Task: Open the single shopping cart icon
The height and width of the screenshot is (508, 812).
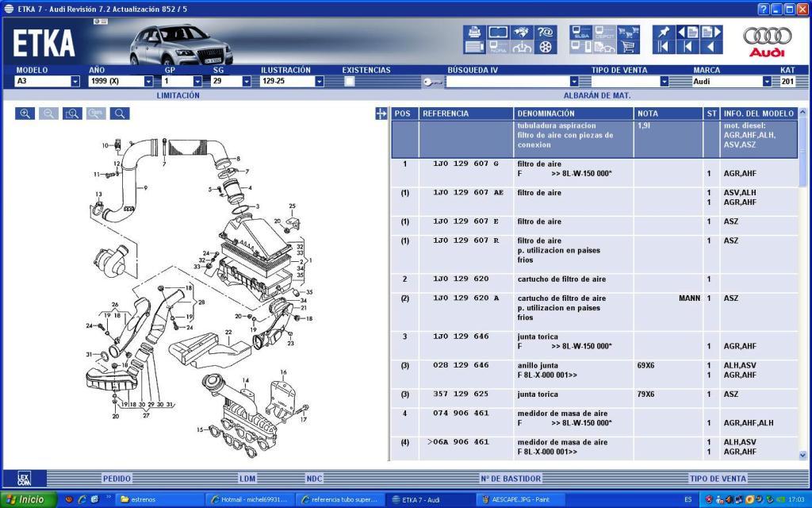Action: [x=628, y=47]
